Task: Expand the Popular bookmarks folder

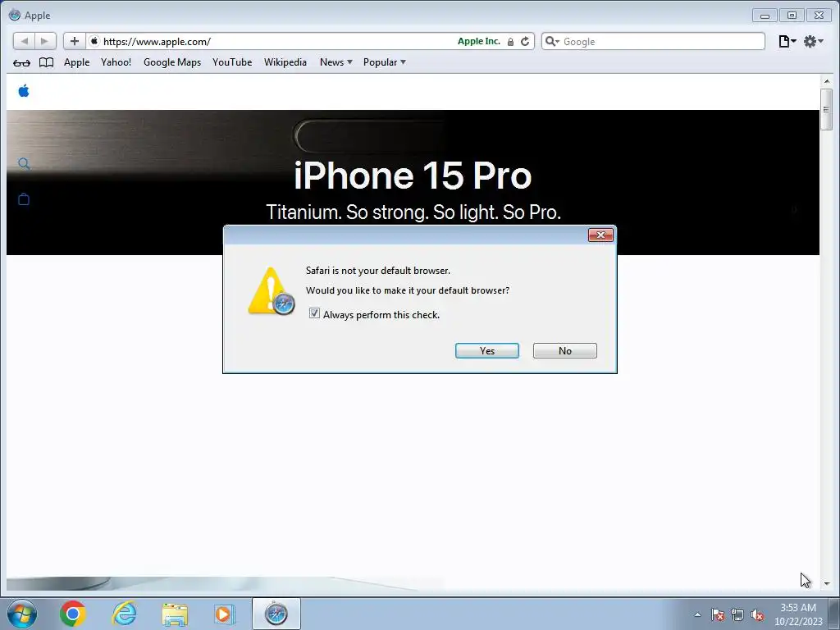Action: 384,62
